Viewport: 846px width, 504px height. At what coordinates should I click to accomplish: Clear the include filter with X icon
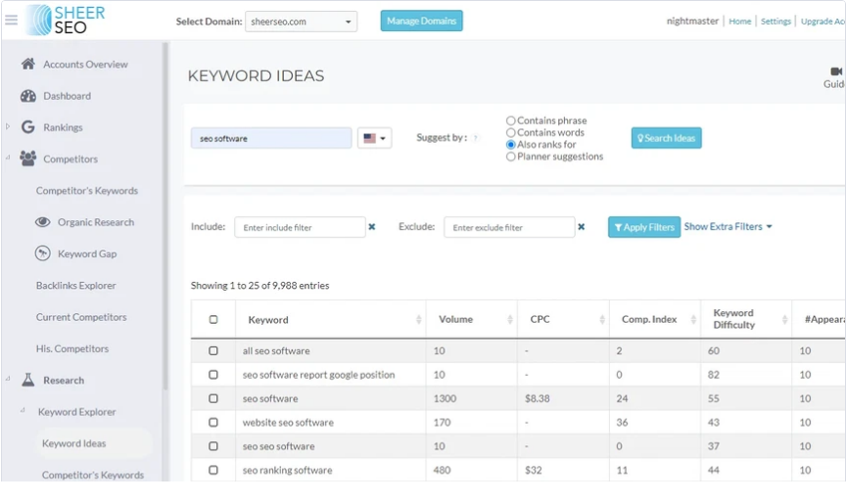(372, 227)
